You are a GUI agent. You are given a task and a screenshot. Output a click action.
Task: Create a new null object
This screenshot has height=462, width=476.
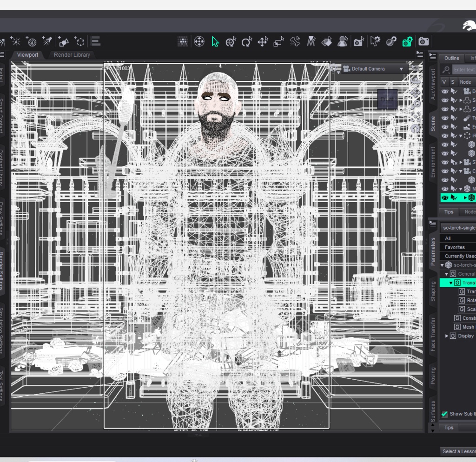[79, 41]
